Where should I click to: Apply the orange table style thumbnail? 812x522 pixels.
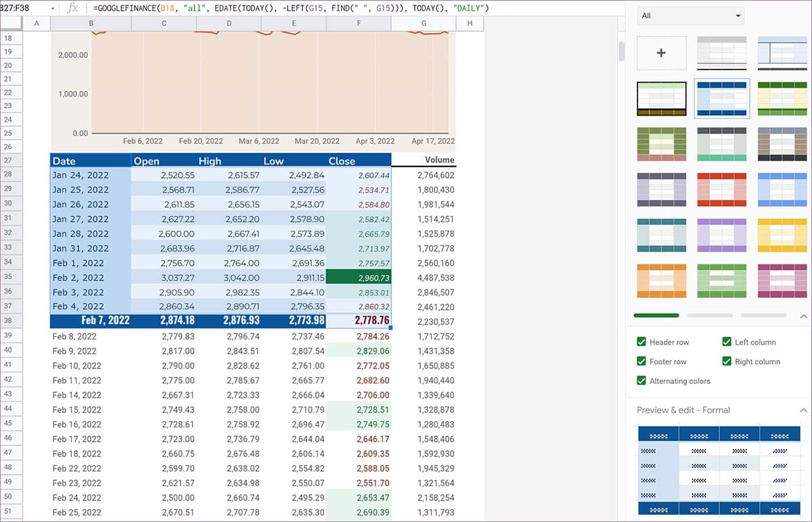click(661, 281)
